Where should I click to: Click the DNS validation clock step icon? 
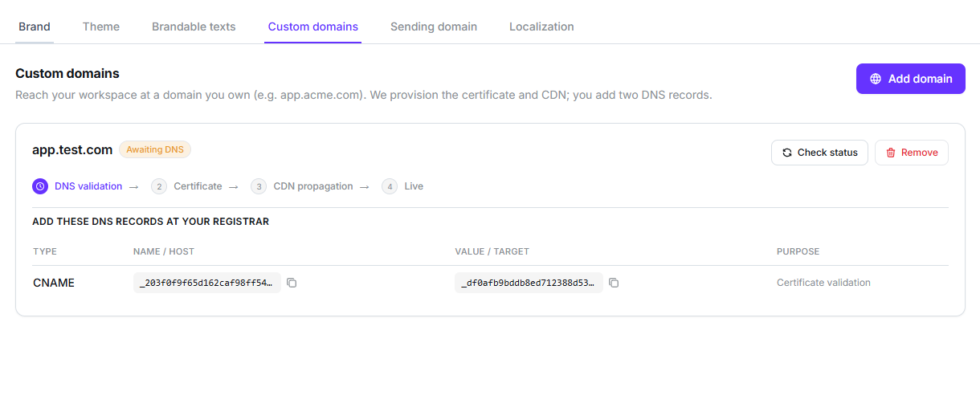(x=40, y=186)
